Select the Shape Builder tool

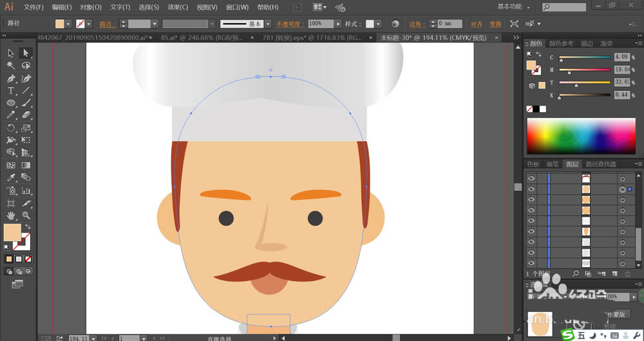coord(11,153)
